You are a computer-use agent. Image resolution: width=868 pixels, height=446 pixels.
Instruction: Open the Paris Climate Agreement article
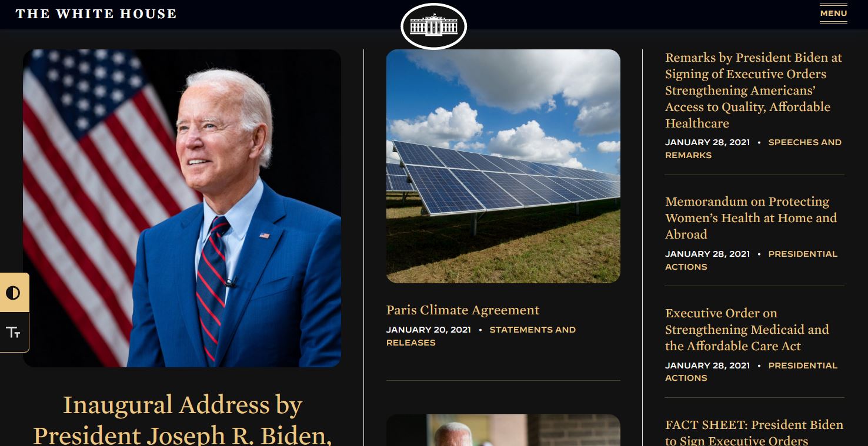463,310
